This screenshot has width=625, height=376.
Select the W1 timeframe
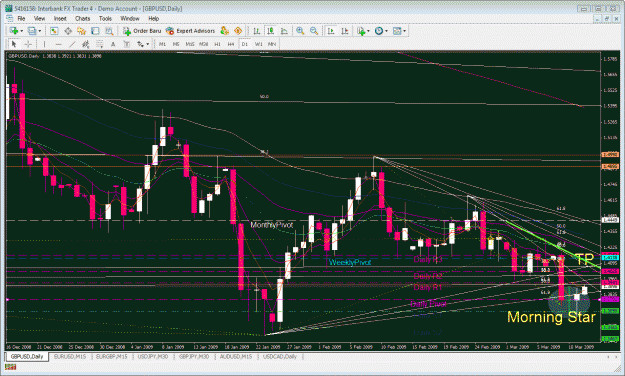pyautogui.click(x=258, y=44)
